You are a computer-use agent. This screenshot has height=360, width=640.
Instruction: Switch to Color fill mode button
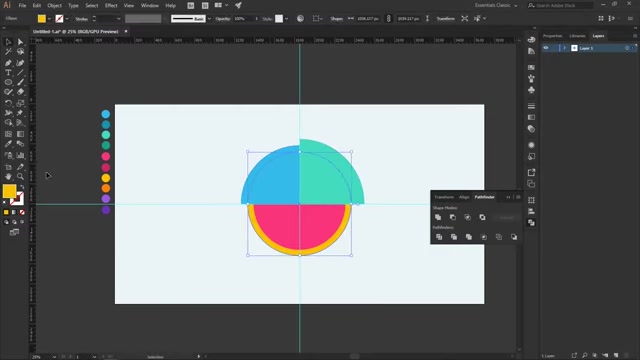point(6,212)
